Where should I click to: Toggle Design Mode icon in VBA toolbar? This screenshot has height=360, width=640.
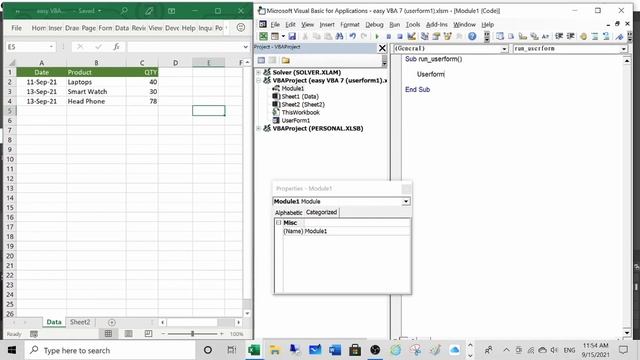[x=411, y=36]
